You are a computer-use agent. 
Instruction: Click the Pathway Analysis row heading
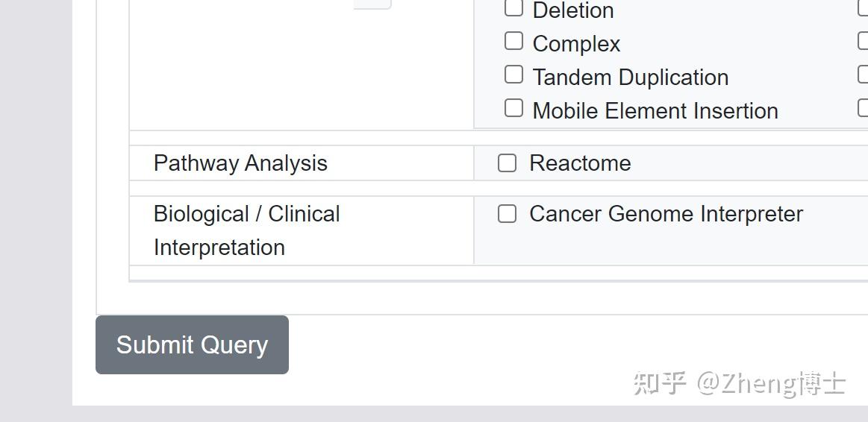tap(240, 163)
